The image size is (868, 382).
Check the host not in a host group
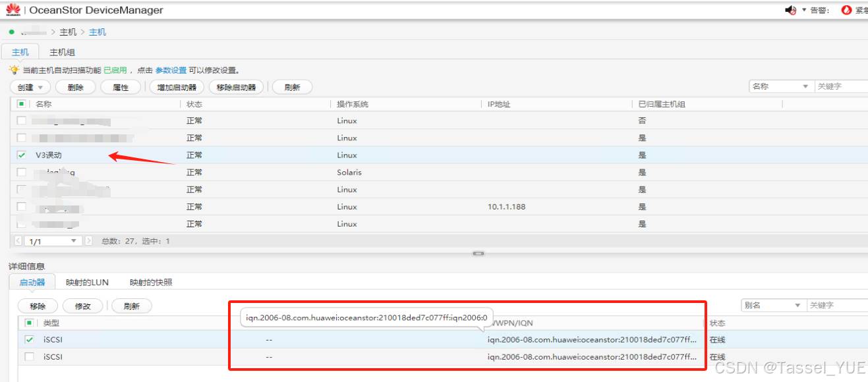coord(22,121)
